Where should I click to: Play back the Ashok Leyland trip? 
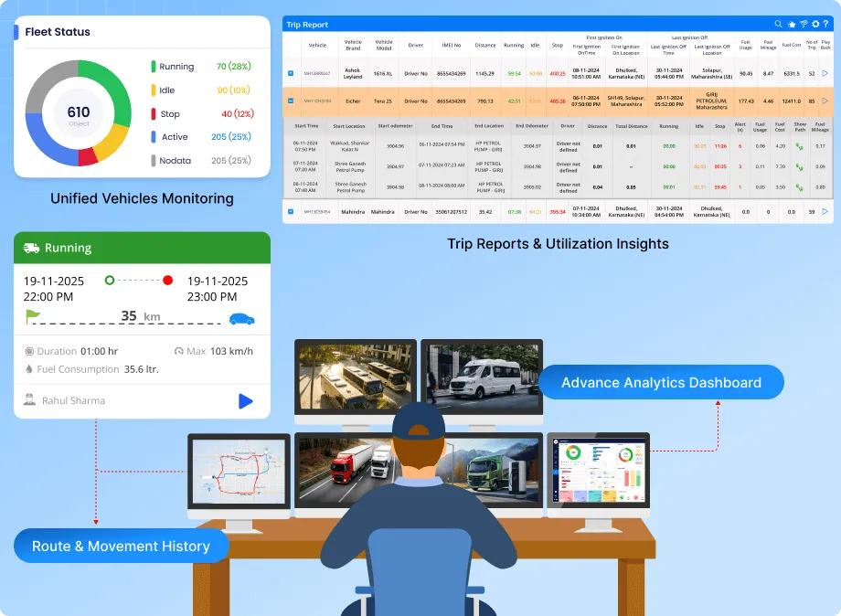coord(825,73)
